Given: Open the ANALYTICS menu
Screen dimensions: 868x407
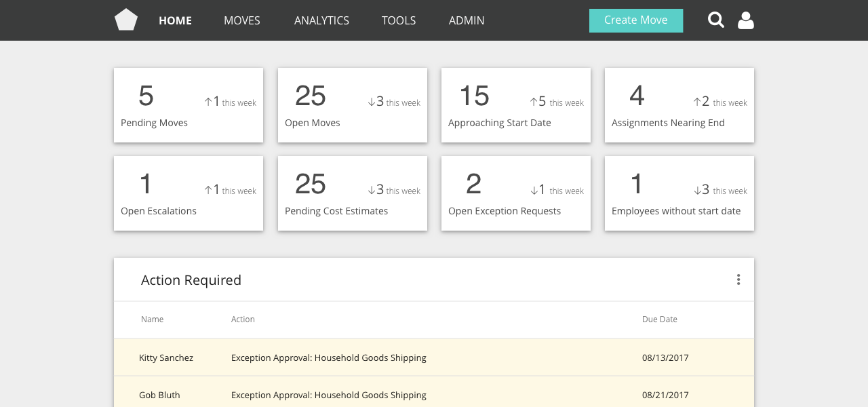Looking at the screenshot, I should [x=321, y=20].
